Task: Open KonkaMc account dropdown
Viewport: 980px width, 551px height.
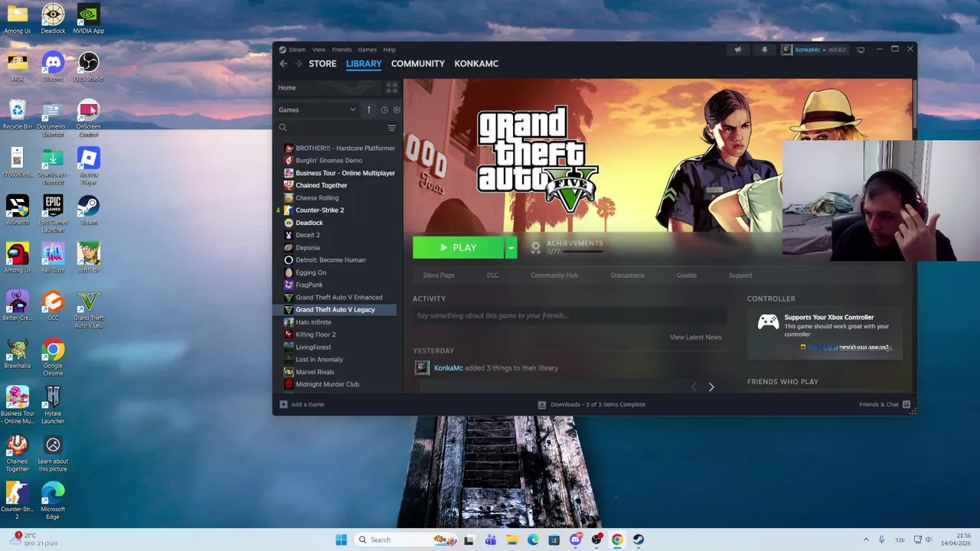Action: pyautogui.click(x=814, y=50)
